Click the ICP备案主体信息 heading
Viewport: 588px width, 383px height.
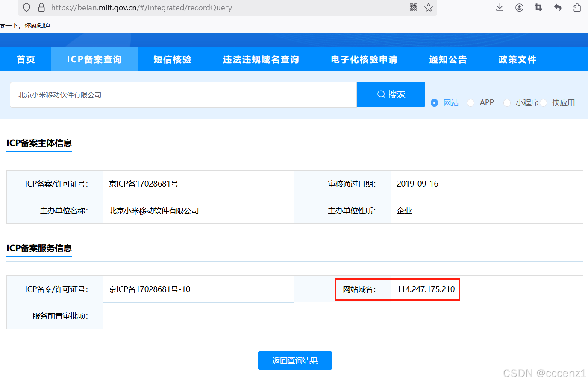(39, 143)
